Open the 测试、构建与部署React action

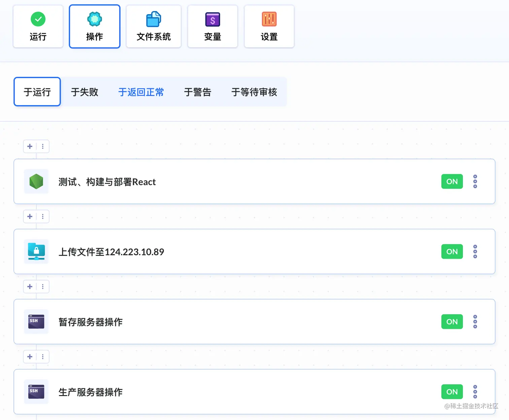(x=254, y=182)
